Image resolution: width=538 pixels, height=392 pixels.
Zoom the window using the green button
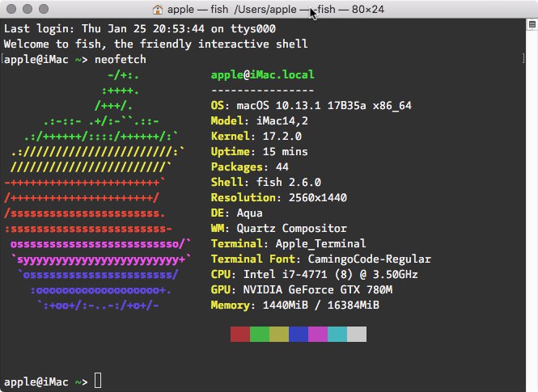pos(44,10)
